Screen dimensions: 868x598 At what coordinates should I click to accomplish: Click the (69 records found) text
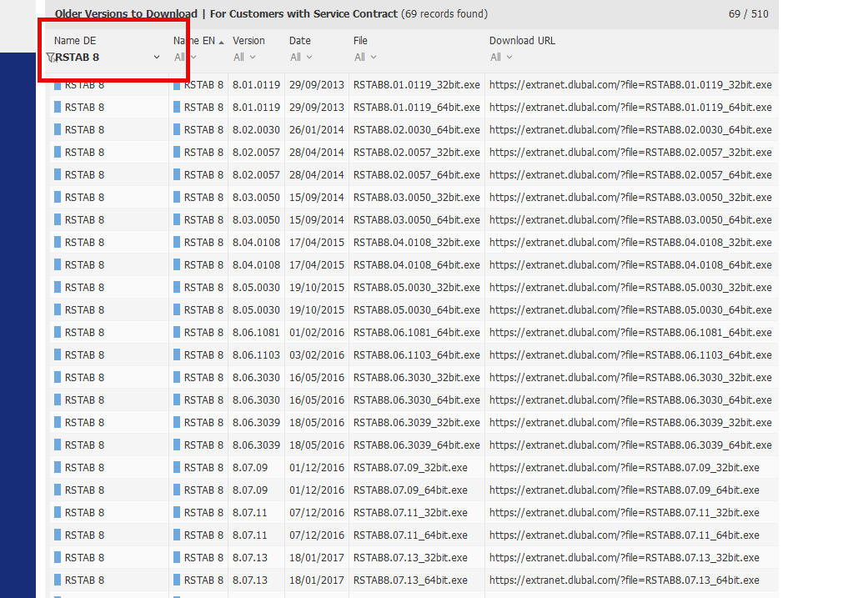coord(444,14)
